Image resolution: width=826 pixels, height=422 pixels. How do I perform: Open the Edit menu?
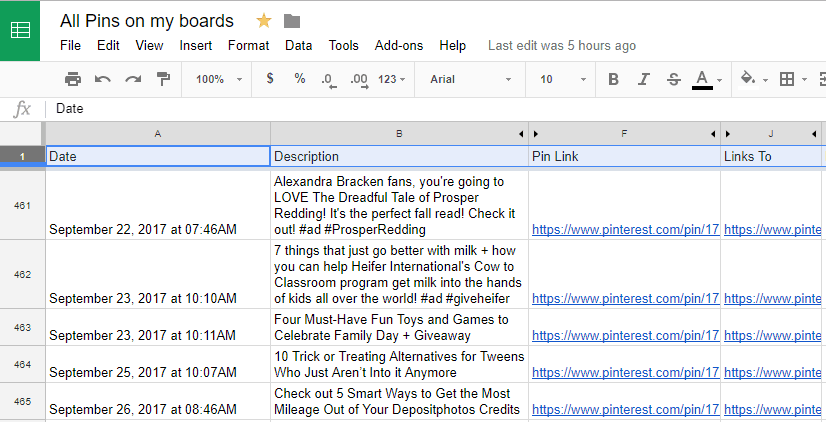108,45
